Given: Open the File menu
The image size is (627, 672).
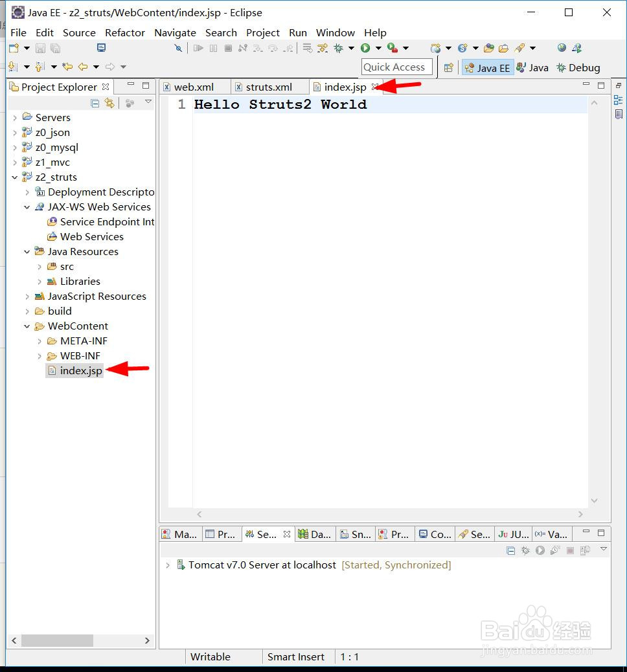Looking at the screenshot, I should (18, 32).
